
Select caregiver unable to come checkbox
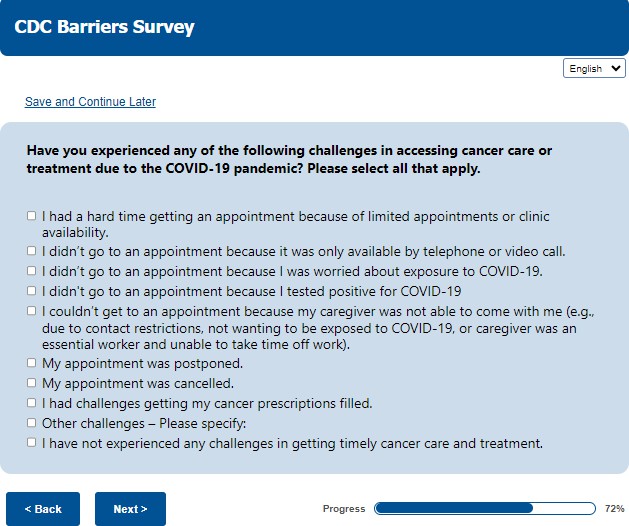[x=32, y=311]
